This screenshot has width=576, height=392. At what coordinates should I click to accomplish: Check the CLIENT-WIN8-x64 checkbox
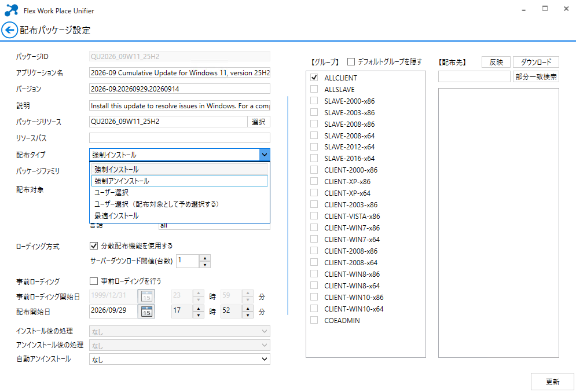pos(314,285)
